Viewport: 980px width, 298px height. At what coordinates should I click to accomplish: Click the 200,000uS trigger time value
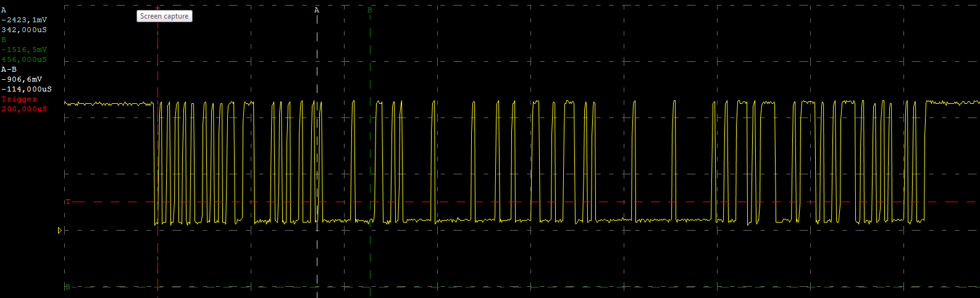[x=24, y=109]
